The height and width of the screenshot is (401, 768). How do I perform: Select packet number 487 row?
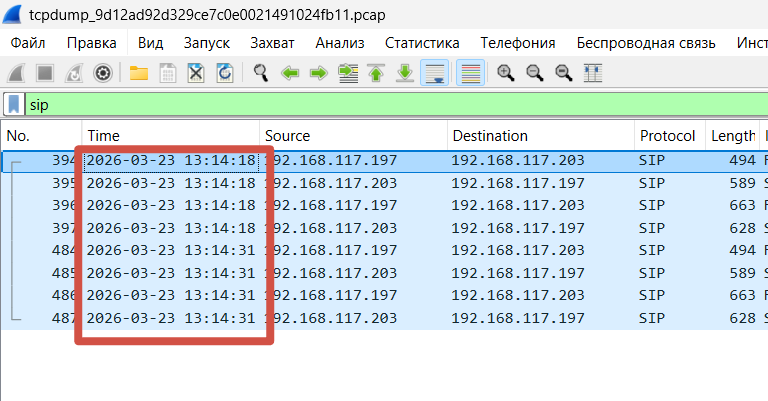(384, 318)
